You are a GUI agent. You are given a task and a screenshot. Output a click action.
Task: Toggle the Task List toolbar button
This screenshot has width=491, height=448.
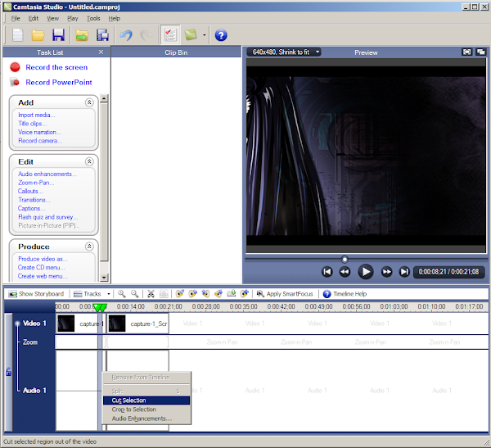pyautogui.click(x=170, y=35)
